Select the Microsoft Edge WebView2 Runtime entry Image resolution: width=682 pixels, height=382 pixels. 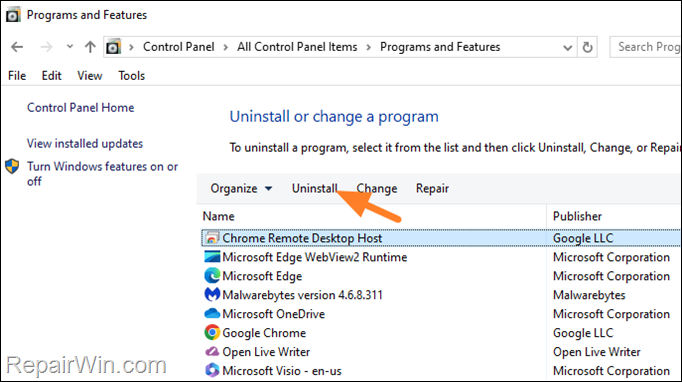(314, 257)
